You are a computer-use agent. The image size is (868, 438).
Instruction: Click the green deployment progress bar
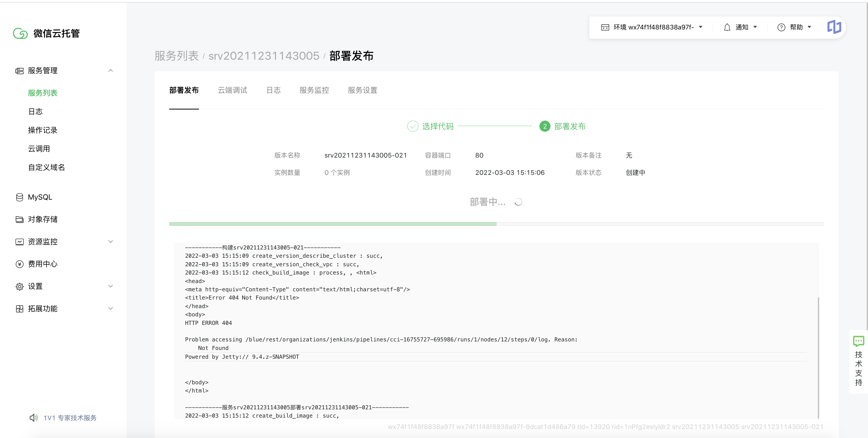coord(332,224)
